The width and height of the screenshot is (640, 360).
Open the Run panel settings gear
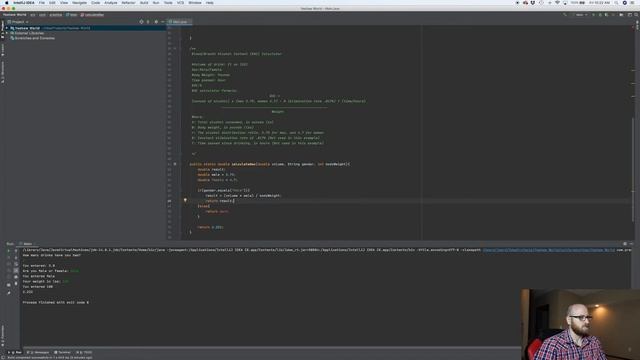point(625,244)
